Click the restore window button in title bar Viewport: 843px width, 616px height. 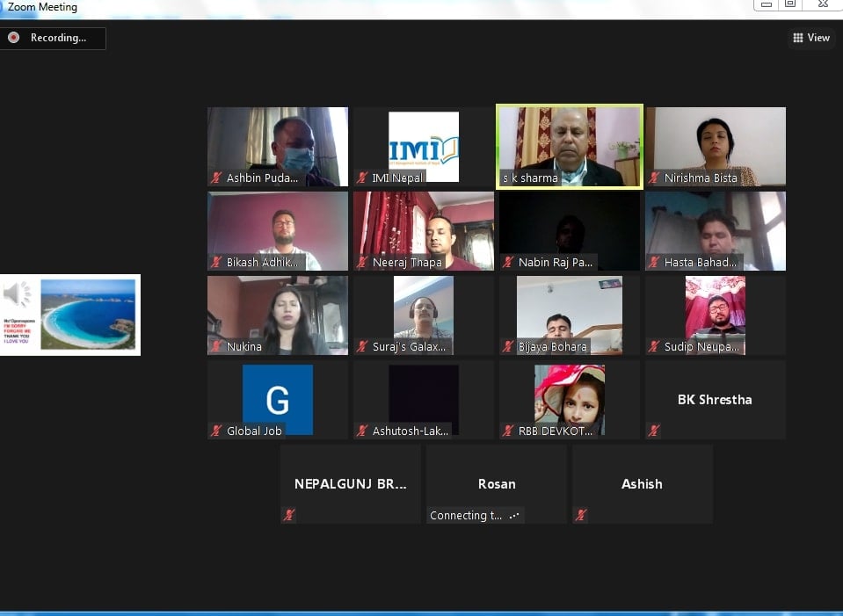[789, 4]
